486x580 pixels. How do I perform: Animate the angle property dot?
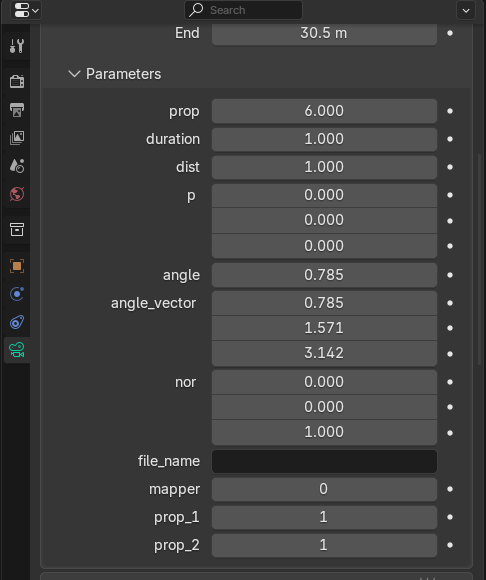tap(450, 275)
